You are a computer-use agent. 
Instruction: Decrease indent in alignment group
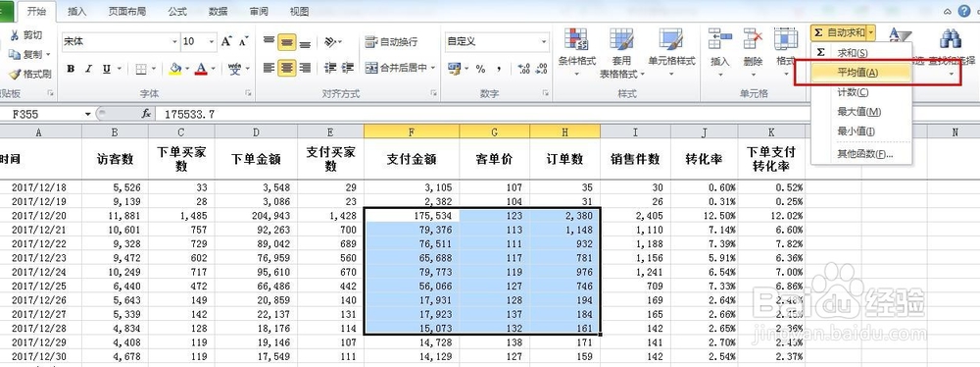(x=330, y=68)
